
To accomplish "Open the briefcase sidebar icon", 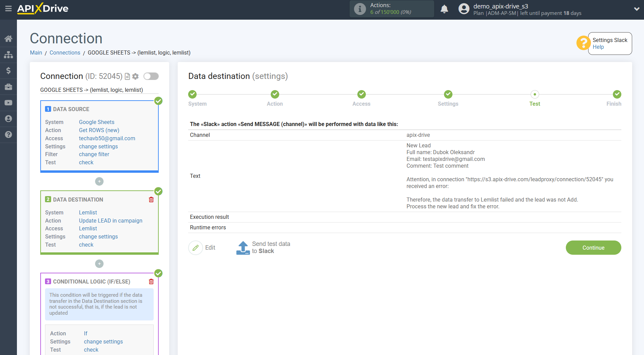I will click(8, 87).
